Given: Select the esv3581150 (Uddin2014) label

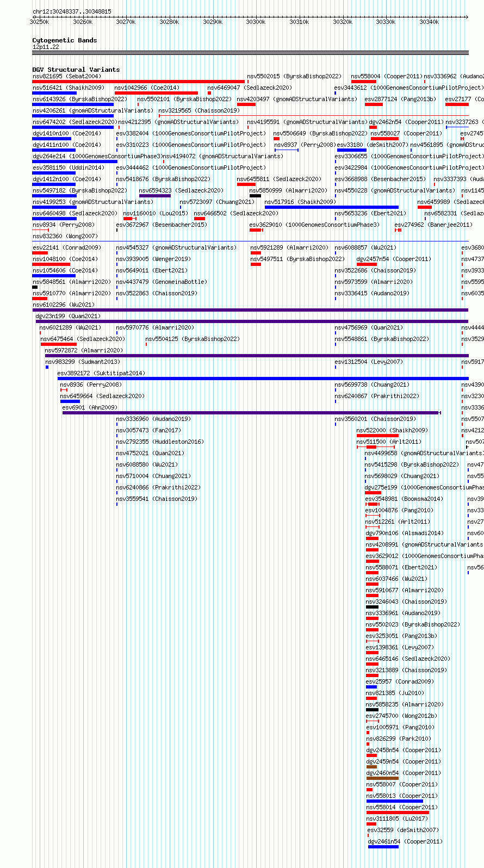Looking at the screenshot, I should coord(69,168).
